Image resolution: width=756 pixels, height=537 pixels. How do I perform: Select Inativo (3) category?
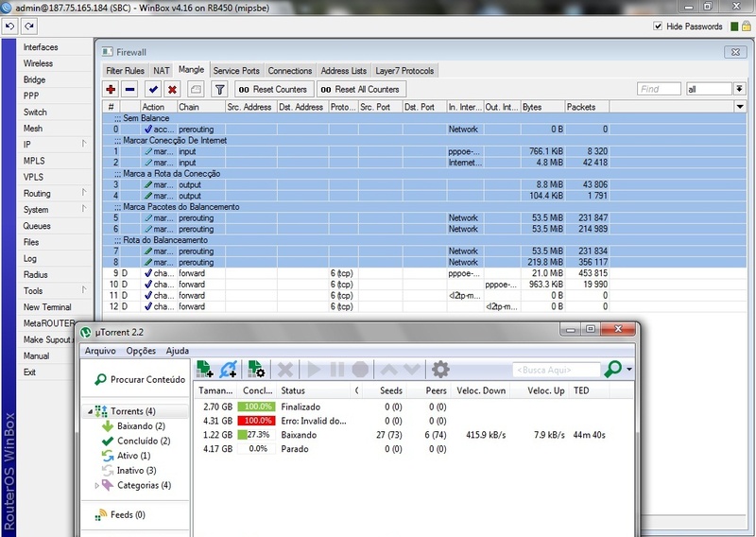[x=136, y=471]
